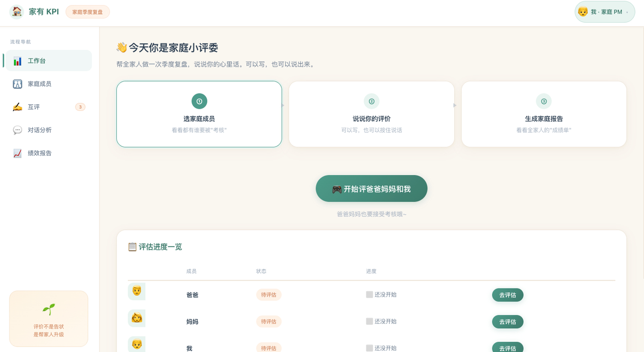This screenshot has height=352, width=644.
Task: Click the 家庭季度复盘 pill tag
Action: tap(88, 12)
